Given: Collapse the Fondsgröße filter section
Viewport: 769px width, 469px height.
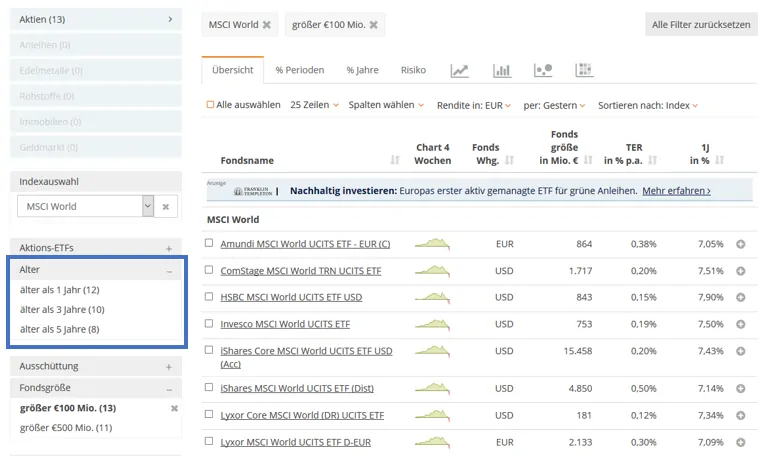Looking at the screenshot, I should [x=96, y=388].
